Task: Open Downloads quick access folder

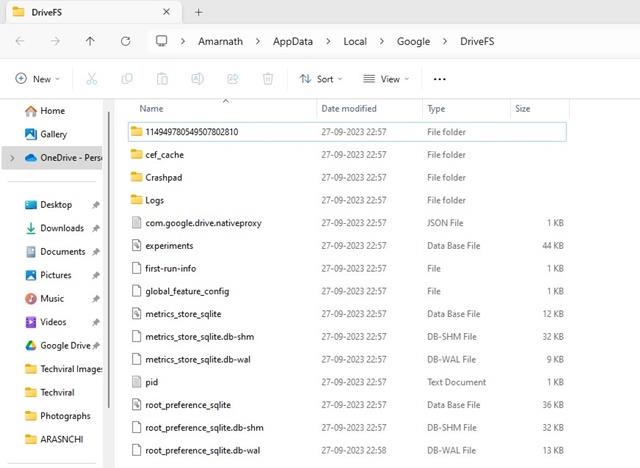Action: [x=54, y=228]
